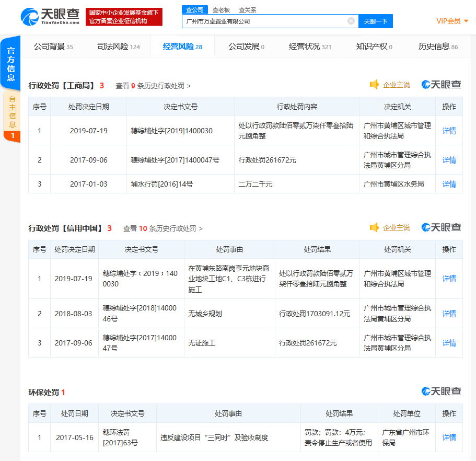
Task: Select the 查公司 search tab
Action: click(195, 10)
